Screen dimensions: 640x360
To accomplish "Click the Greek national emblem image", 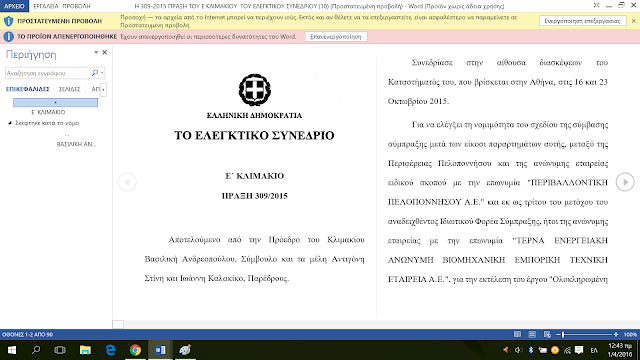I will (x=255, y=90).
